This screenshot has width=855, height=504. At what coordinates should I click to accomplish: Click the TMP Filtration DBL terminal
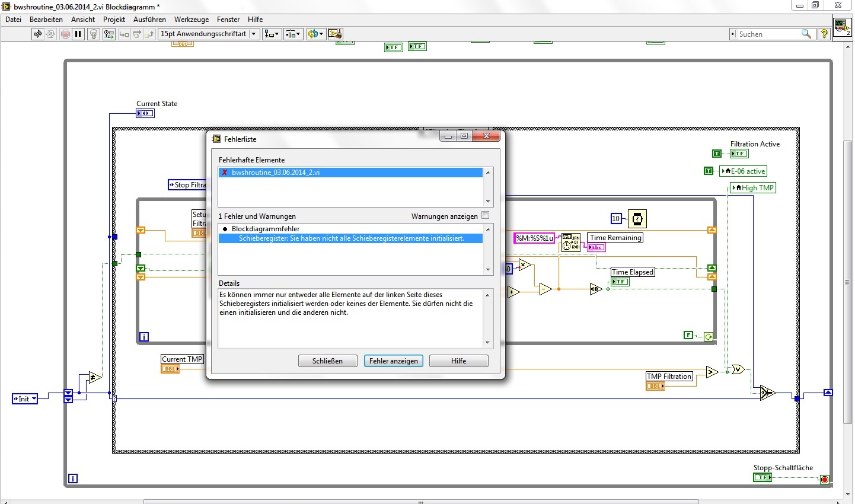pyautogui.click(x=655, y=386)
